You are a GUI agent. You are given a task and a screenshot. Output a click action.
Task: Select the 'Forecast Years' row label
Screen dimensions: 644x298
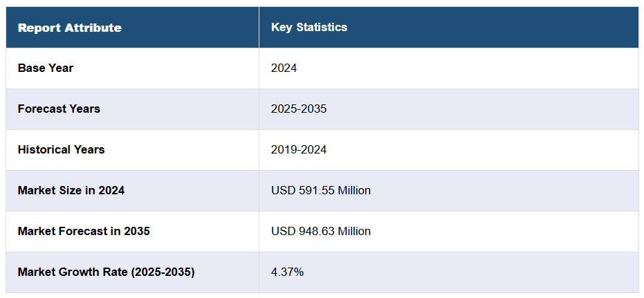point(59,109)
